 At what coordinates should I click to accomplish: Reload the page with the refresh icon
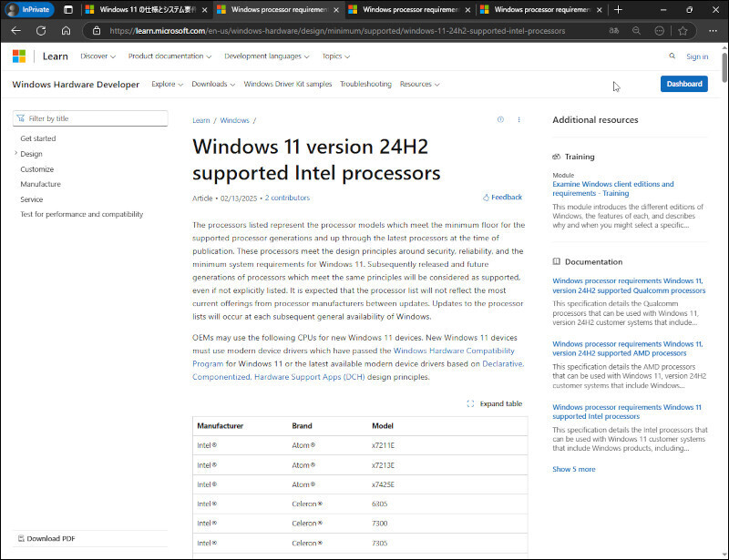click(41, 31)
